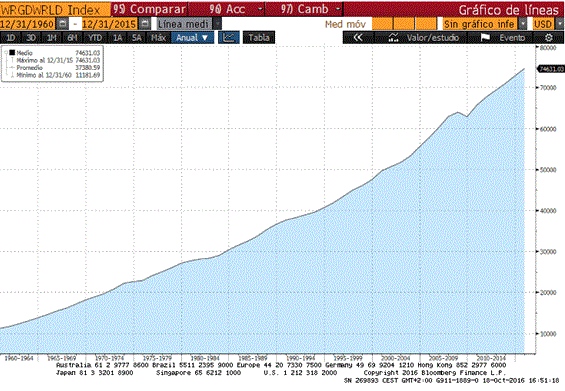Viewport: 565px width, 391px height.
Task: Collapse toolbar with double-chevron icon
Action: pyautogui.click(x=357, y=37)
